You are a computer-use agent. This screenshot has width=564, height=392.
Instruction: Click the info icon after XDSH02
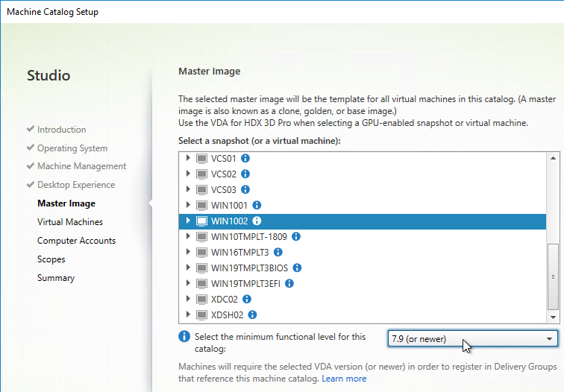(252, 314)
